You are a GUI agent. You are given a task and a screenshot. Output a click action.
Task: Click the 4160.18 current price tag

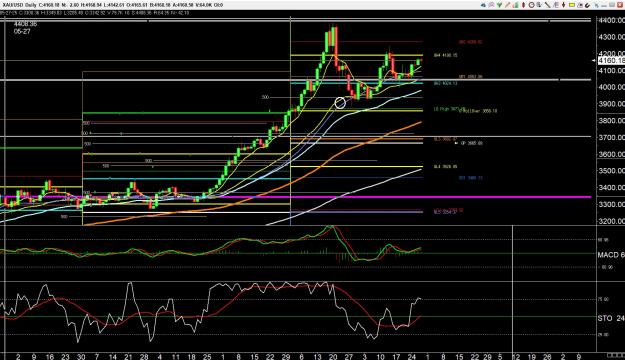point(611,61)
